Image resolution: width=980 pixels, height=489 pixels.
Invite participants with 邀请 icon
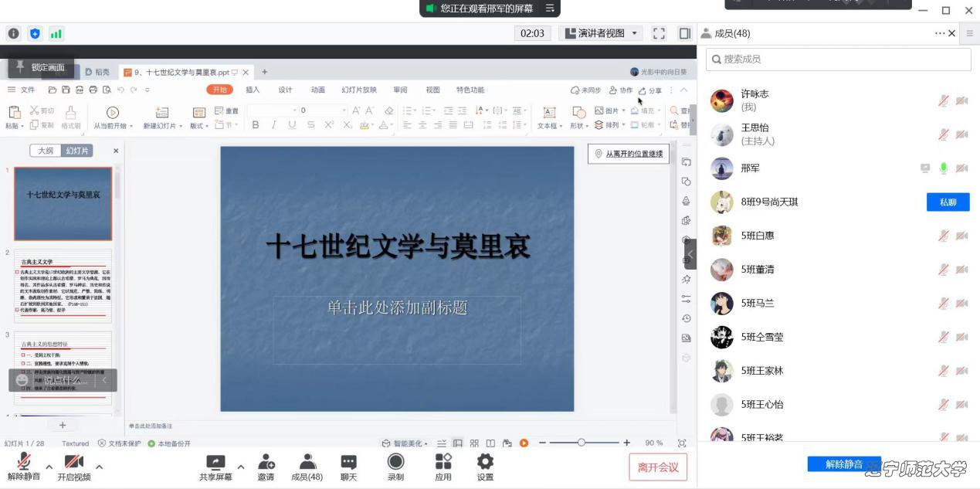point(265,466)
